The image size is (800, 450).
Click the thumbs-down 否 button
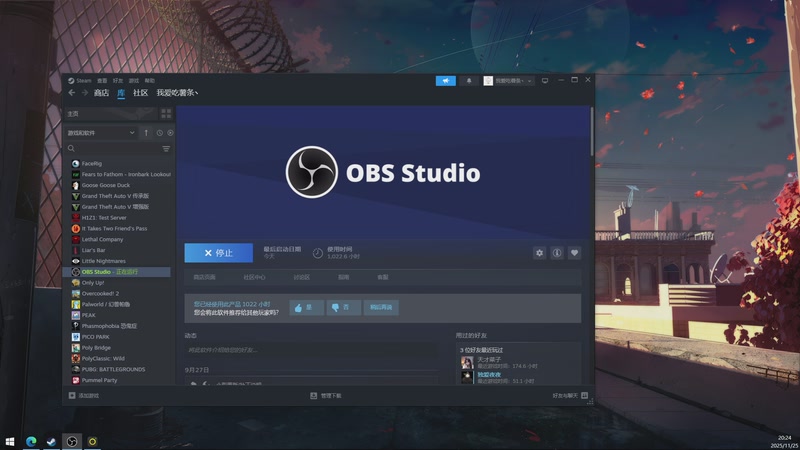pos(343,307)
